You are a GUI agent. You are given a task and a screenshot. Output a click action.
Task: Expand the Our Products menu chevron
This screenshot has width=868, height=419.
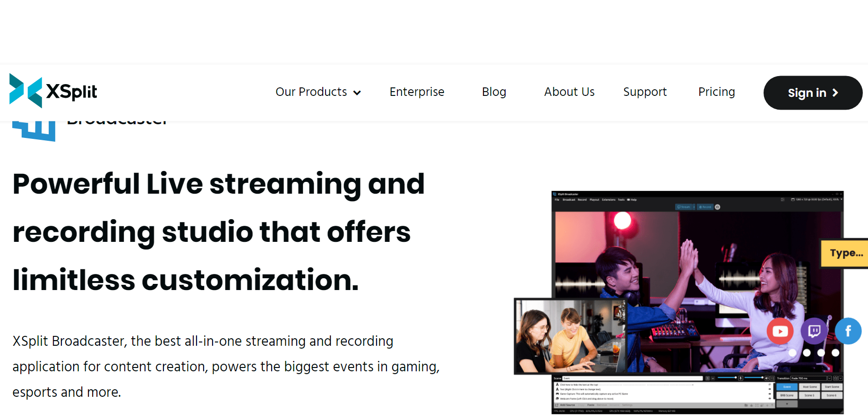click(x=357, y=93)
